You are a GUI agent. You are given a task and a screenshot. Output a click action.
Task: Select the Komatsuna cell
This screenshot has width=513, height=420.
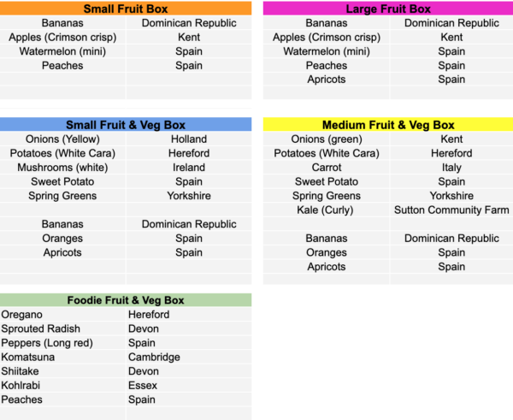coord(28,357)
